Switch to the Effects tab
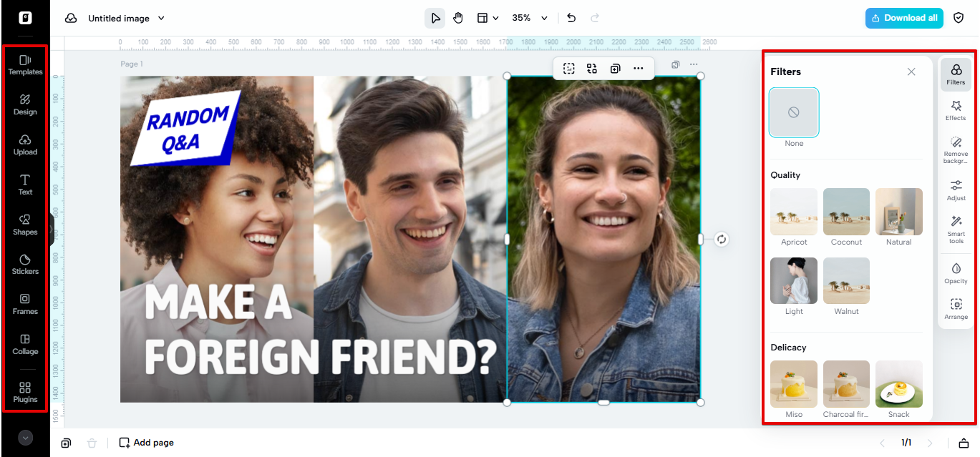 point(956,109)
